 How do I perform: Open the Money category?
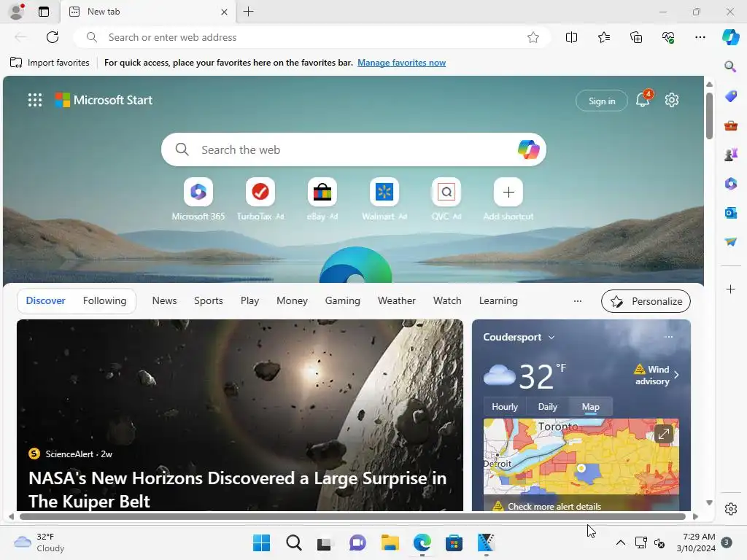pyautogui.click(x=292, y=301)
